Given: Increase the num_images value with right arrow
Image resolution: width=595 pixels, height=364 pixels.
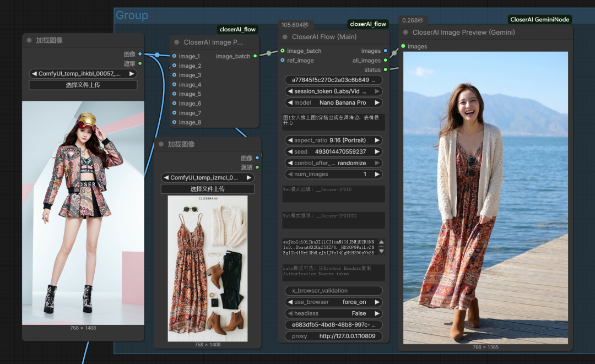Looking at the screenshot, I should tap(377, 174).
